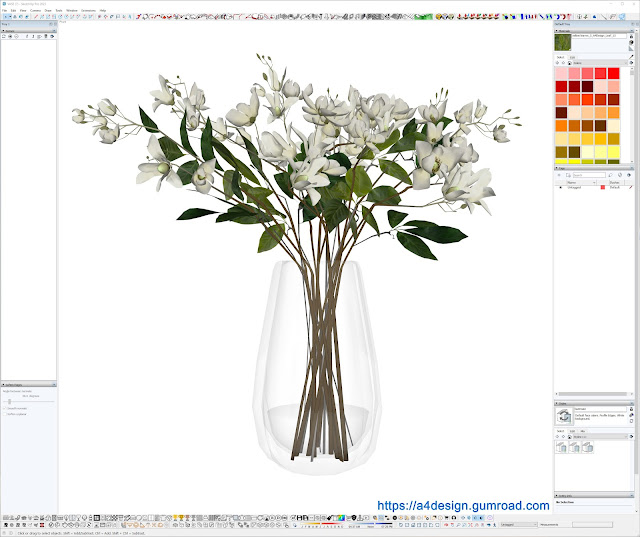Show In Model styles house icon
This screenshot has height=537, width=640.
569,437
